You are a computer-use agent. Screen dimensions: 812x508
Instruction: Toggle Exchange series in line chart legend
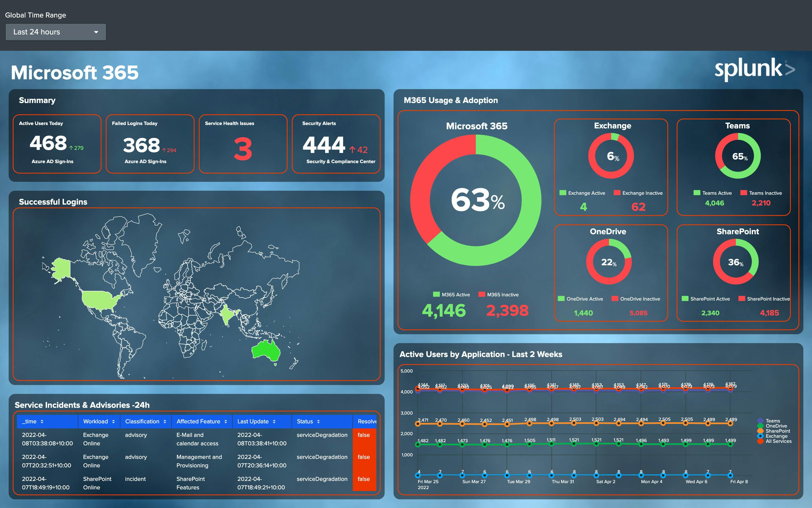tap(773, 436)
